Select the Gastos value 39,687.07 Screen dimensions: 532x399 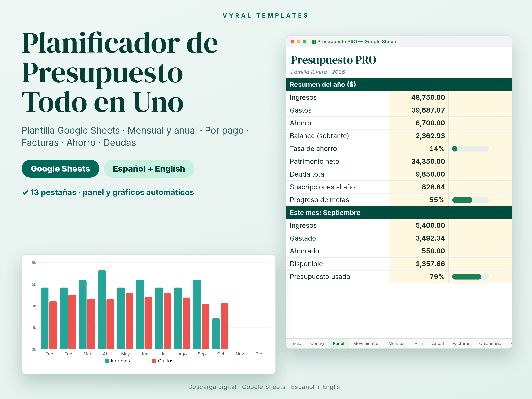tap(428, 110)
